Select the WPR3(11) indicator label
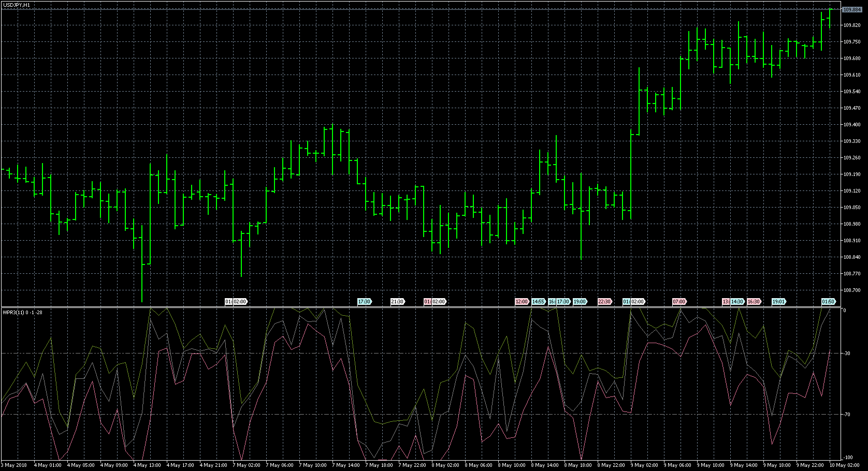 click(x=22, y=312)
